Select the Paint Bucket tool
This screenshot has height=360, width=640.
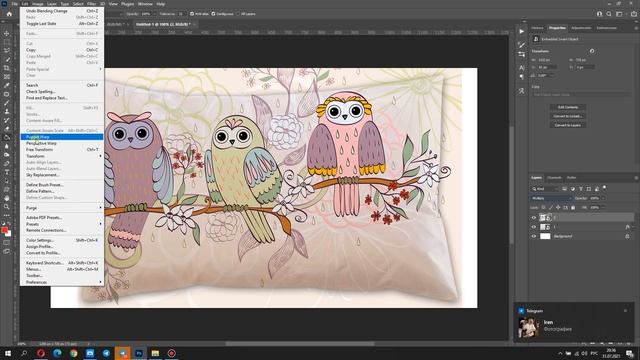[x=7, y=137]
